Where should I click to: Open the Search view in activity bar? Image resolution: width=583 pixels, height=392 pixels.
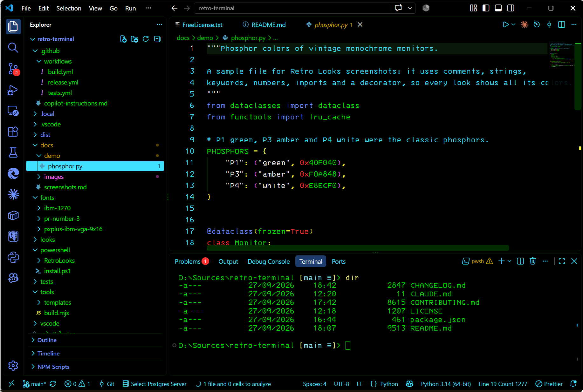[13, 48]
